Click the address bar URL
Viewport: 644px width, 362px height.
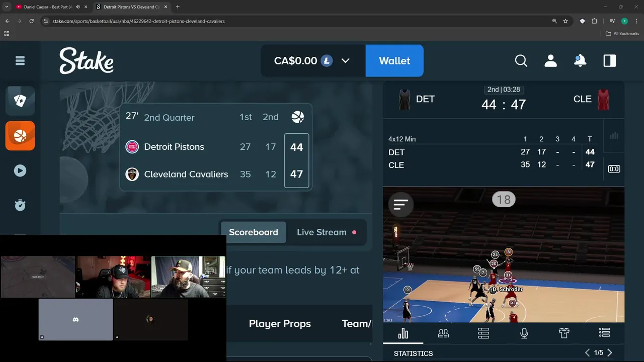coord(138,21)
